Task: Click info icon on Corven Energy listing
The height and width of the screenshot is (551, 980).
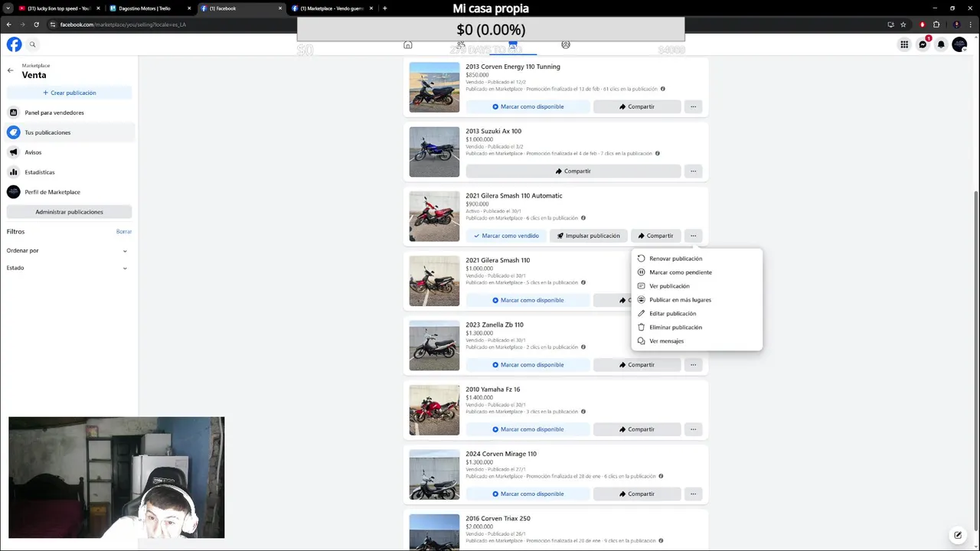Action: (x=662, y=89)
